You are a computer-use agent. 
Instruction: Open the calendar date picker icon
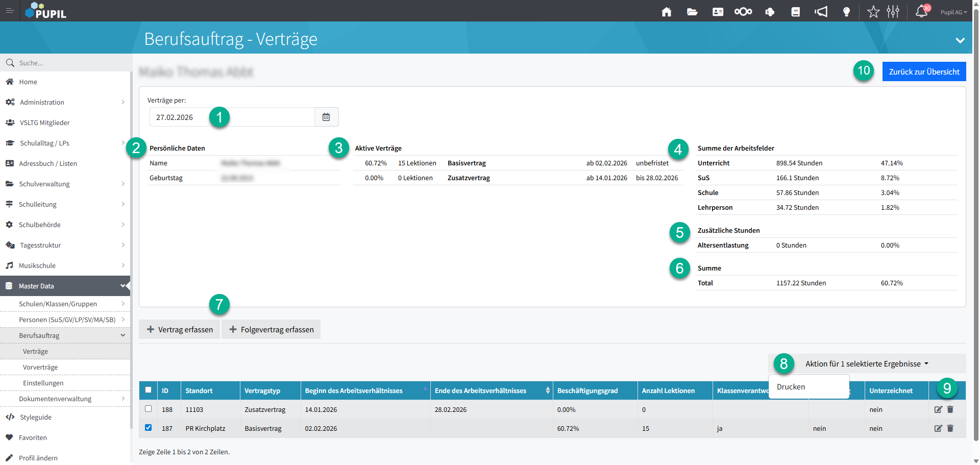[x=326, y=117]
